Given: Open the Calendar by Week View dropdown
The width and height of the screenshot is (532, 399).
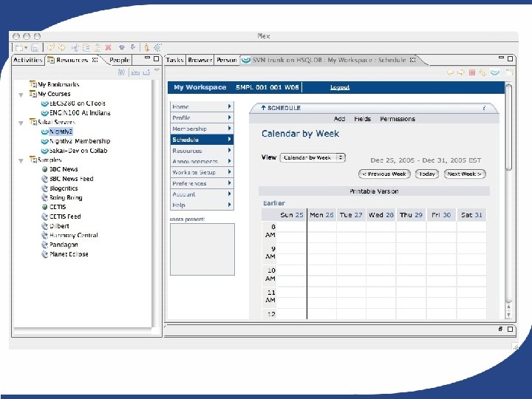Looking at the screenshot, I should (313, 158).
